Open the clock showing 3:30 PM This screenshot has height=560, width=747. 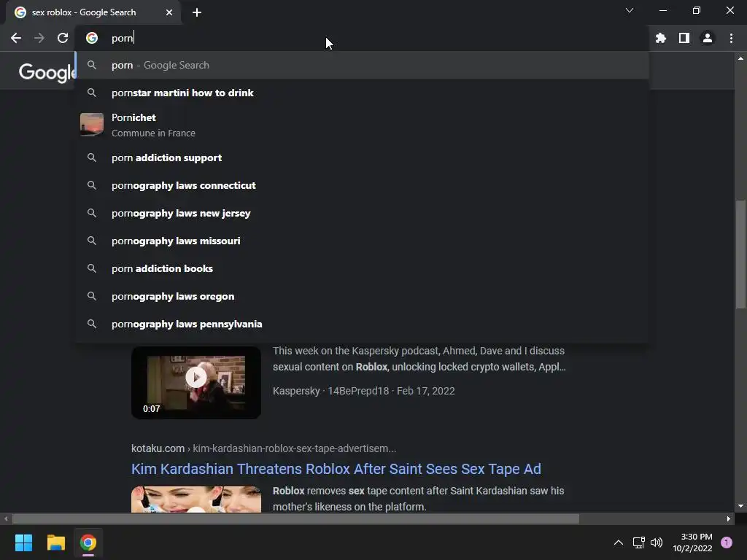point(693,542)
